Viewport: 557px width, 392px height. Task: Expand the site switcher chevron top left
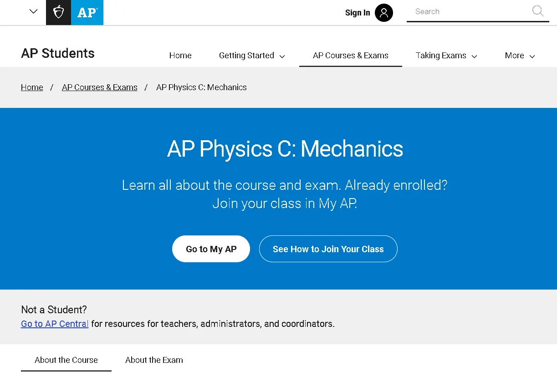(33, 11)
